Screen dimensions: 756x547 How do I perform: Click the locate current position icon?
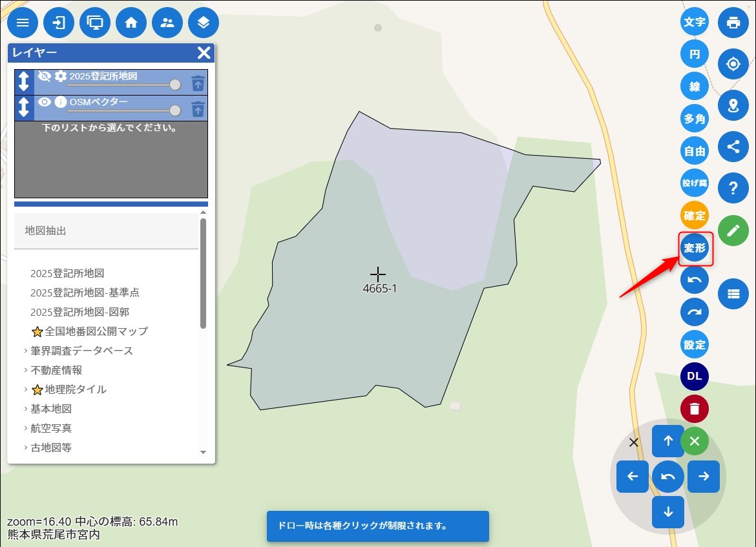coord(733,65)
